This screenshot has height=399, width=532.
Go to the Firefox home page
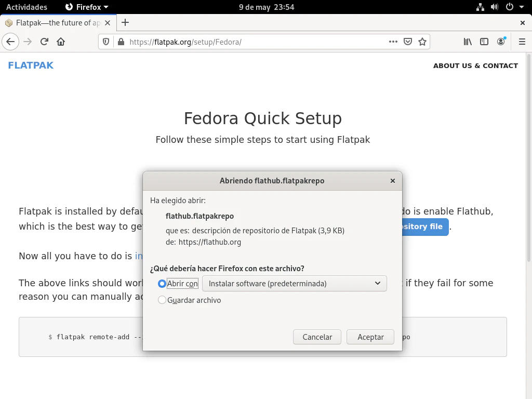(61, 42)
